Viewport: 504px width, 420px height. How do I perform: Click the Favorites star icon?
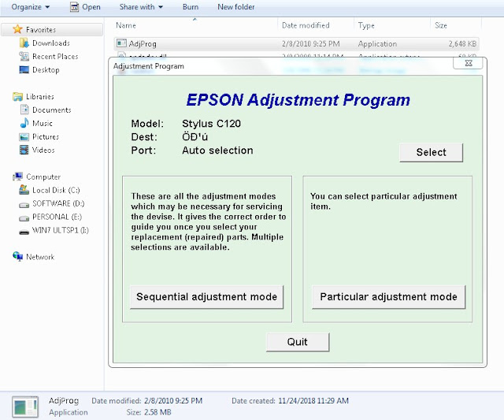click(x=17, y=29)
